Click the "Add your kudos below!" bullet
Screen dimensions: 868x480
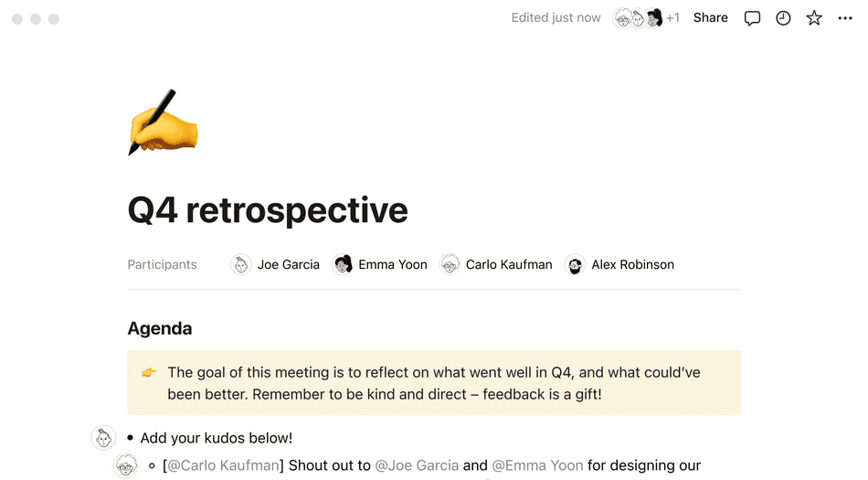coord(217,438)
